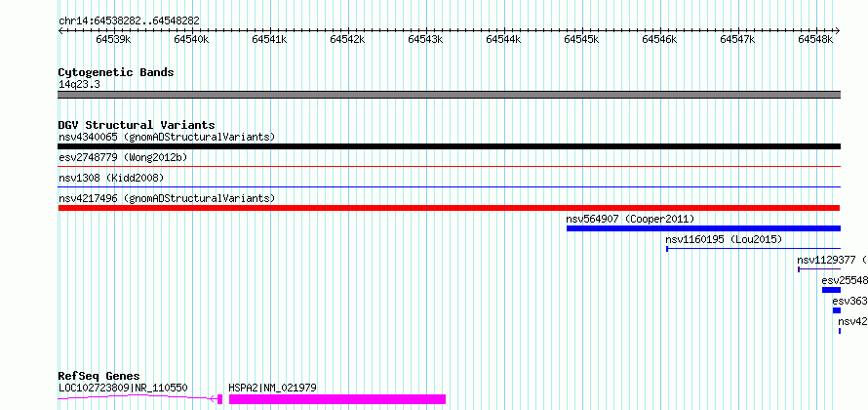
Task: Click the esv363 variant label
Action: point(849,301)
